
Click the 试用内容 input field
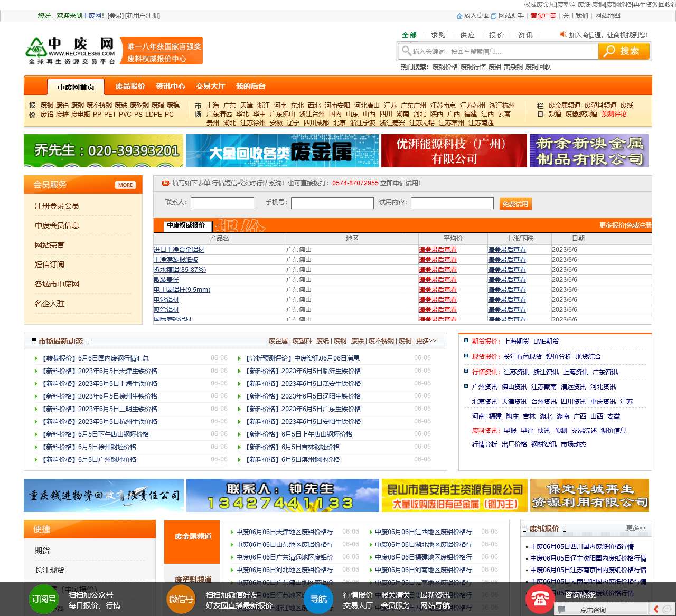(452, 203)
